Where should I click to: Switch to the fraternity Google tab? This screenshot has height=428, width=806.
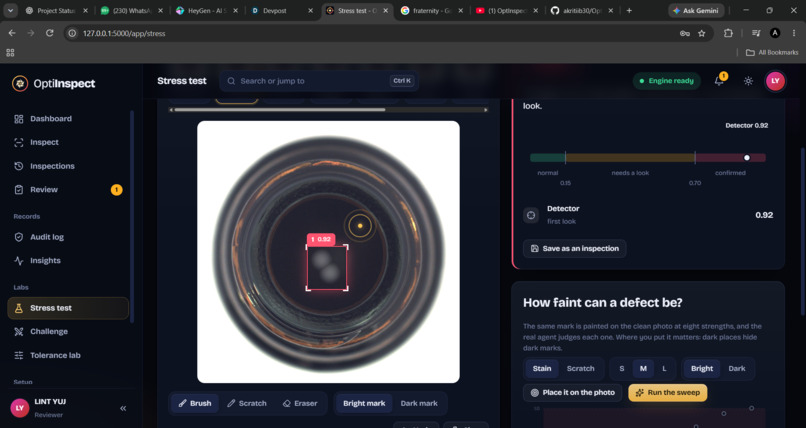(431, 10)
